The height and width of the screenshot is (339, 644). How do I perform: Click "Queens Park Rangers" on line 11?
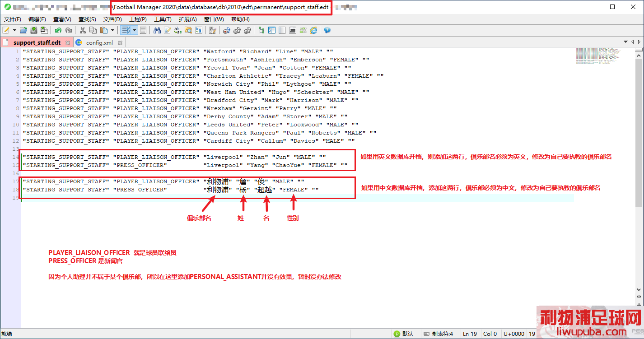click(241, 133)
